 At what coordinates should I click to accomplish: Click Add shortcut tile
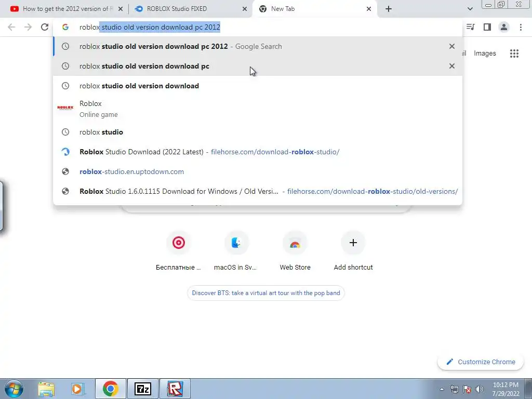tap(353, 251)
